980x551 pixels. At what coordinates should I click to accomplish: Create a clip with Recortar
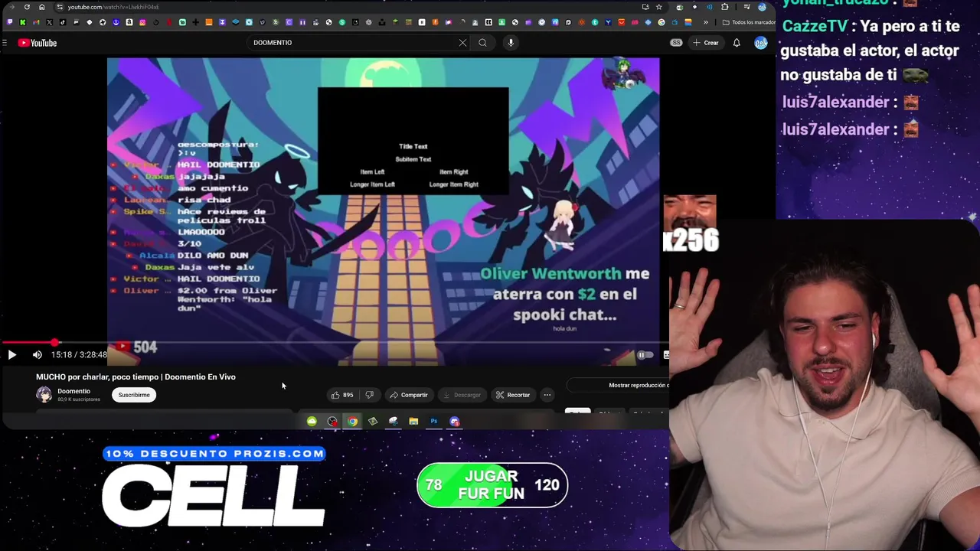(x=512, y=395)
